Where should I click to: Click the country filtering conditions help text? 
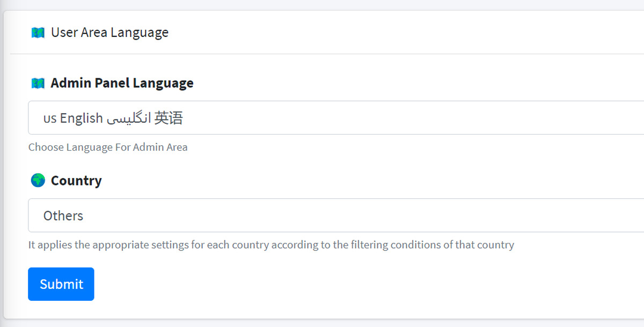coord(271,245)
